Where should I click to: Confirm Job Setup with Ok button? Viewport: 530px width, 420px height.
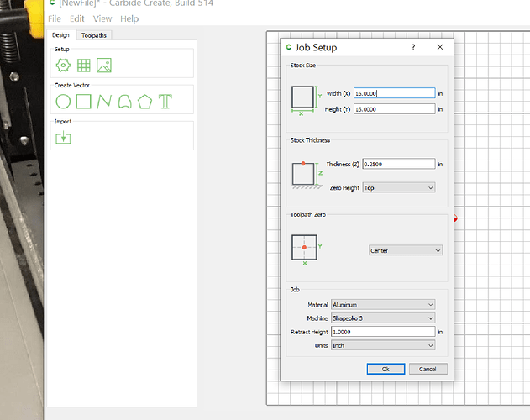[x=386, y=369]
